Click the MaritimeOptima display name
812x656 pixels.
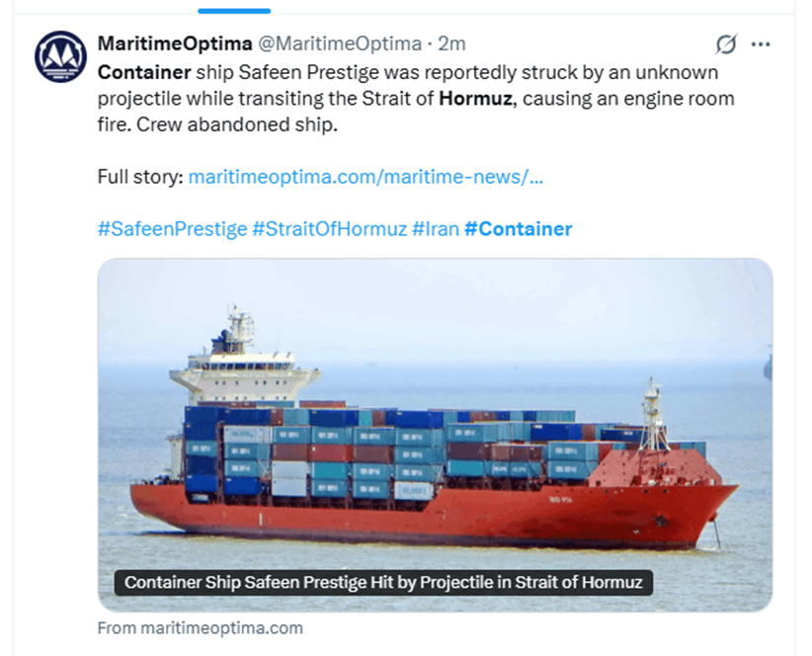tap(175, 43)
